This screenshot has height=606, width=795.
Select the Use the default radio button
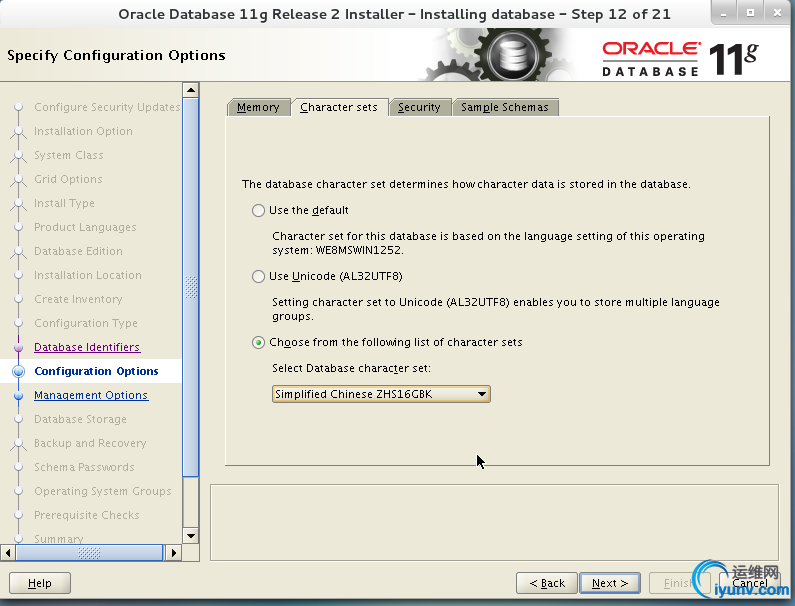point(259,210)
